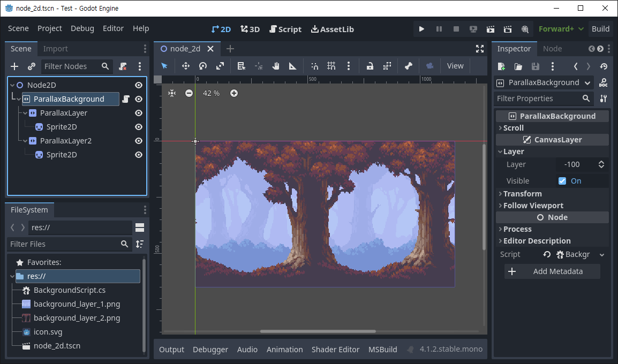
Task: Click the detach script icon in Scene dock
Action: tap(123, 66)
